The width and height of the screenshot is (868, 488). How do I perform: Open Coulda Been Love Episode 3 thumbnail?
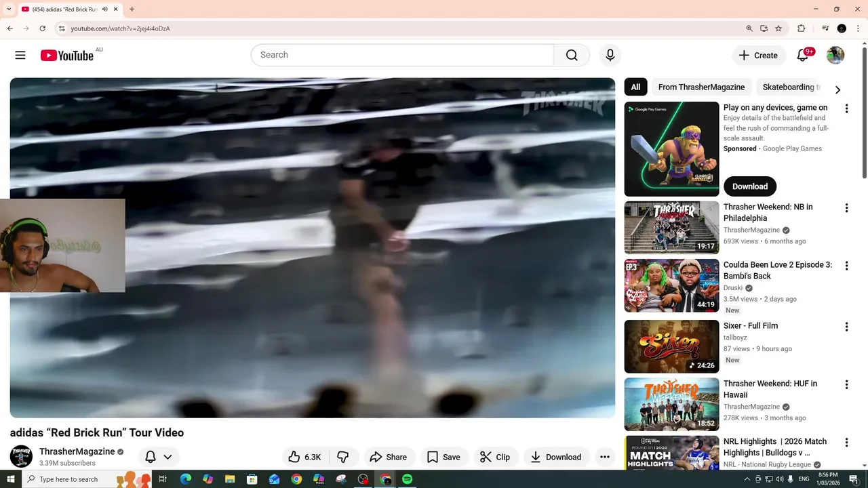[671, 285]
